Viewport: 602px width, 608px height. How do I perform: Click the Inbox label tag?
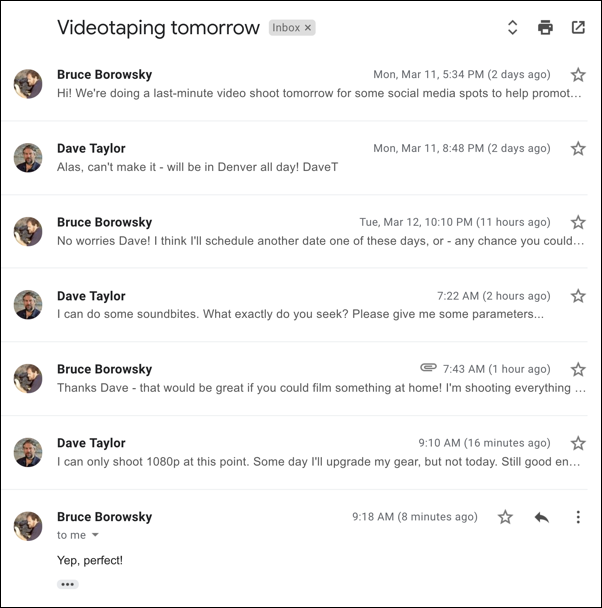pyautogui.click(x=286, y=28)
